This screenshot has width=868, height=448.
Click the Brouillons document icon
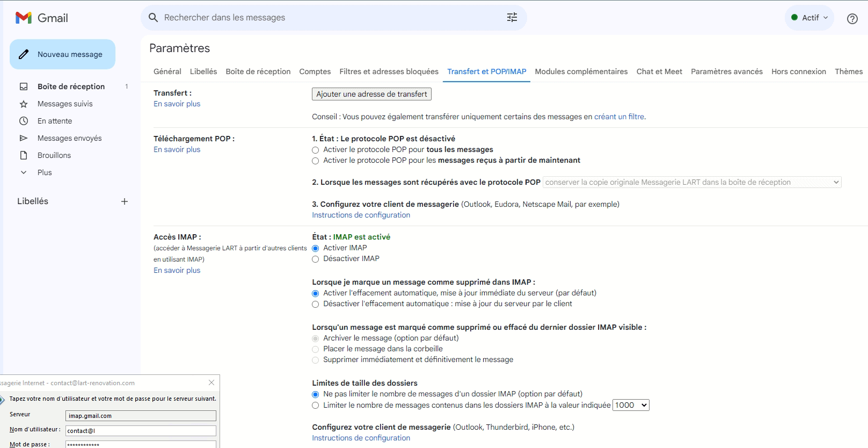(x=24, y=155)
